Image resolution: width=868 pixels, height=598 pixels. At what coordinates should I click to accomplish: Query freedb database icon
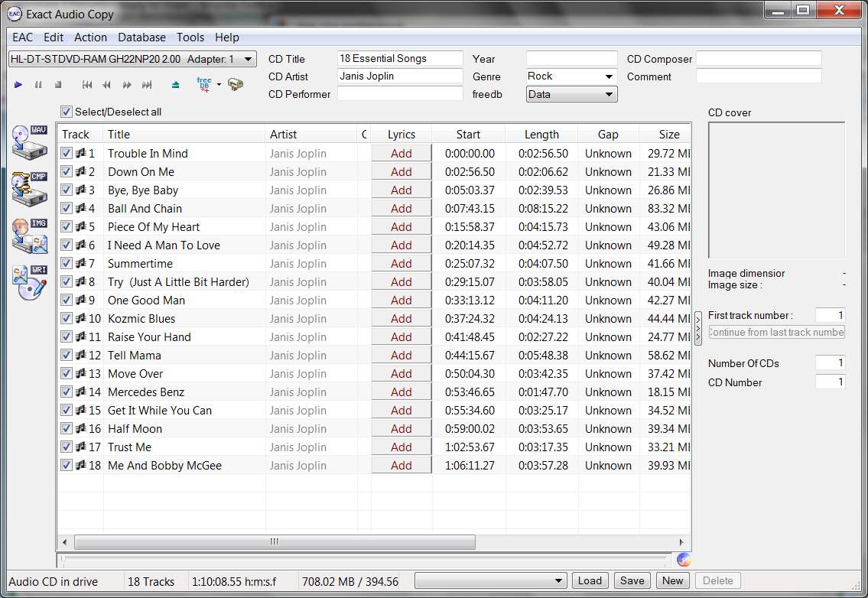point(204,84)
